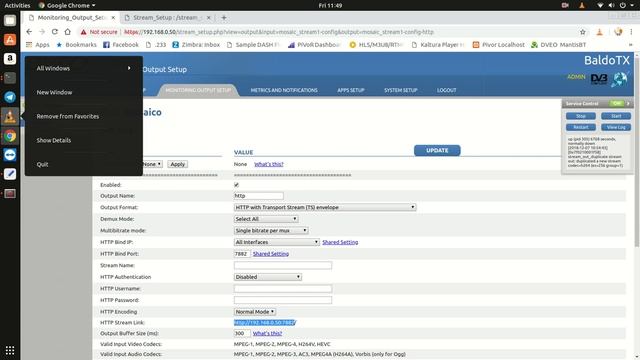Open the network indicator in the top bar

pos(600,5)
